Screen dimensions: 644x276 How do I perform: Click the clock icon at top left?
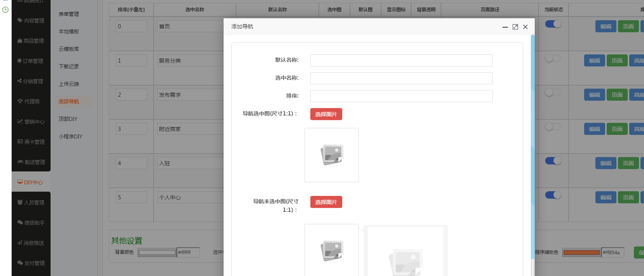[5, 10]
